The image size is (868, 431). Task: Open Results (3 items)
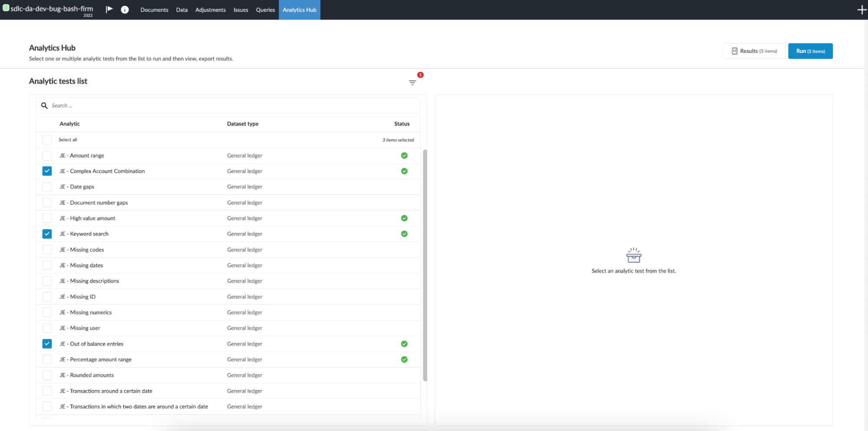click(754, 51)
